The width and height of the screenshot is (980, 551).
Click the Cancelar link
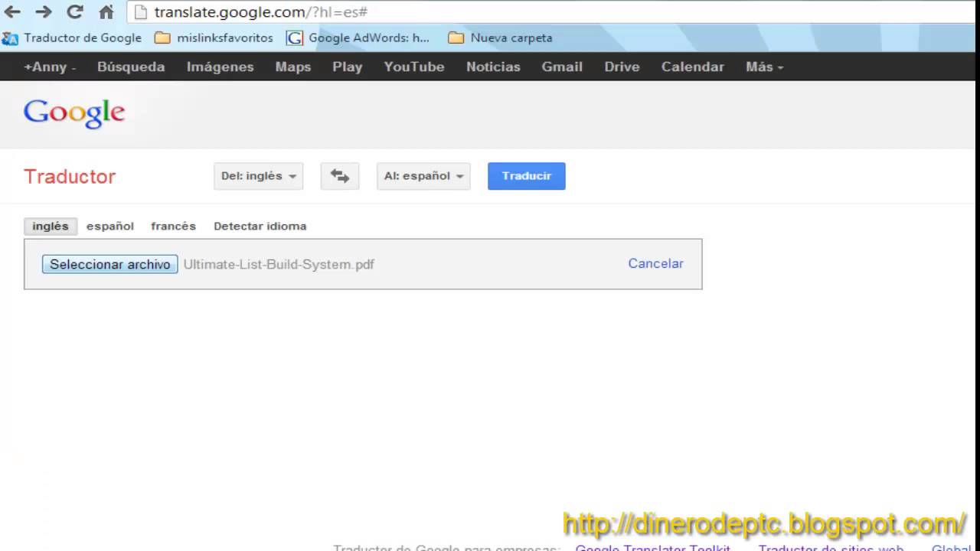click(656, 263)
